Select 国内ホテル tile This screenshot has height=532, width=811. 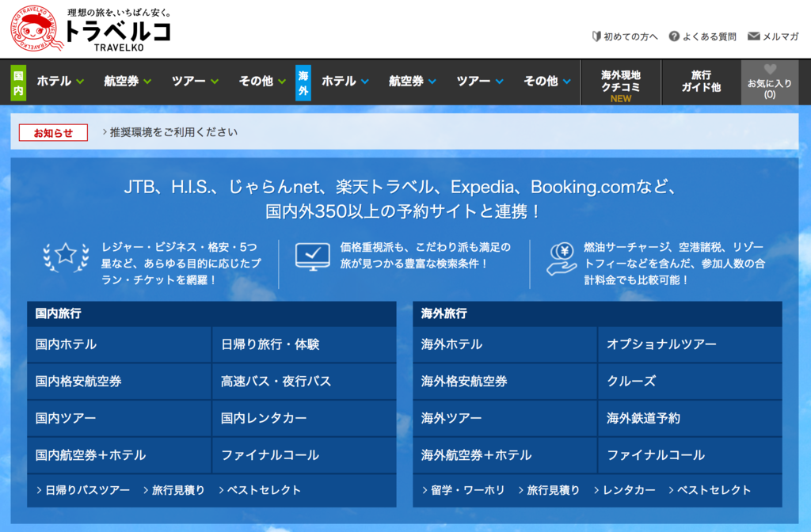(x=119, y=344)
